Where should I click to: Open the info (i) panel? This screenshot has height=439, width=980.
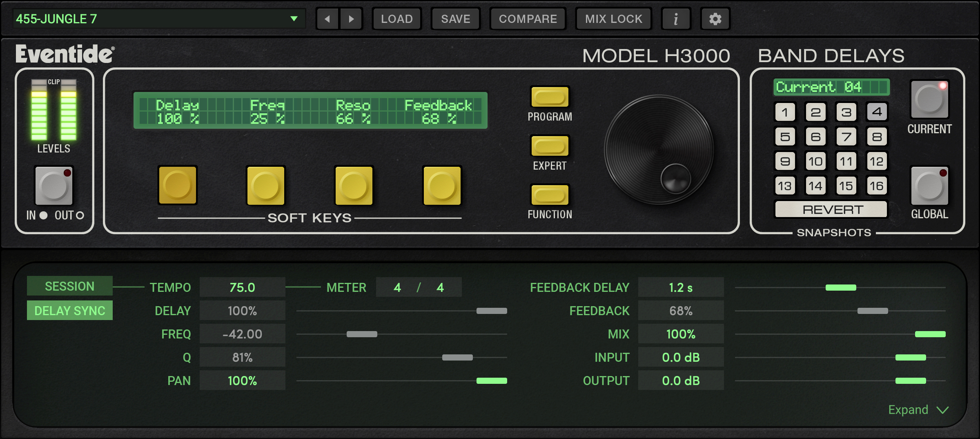click(676, 19)
